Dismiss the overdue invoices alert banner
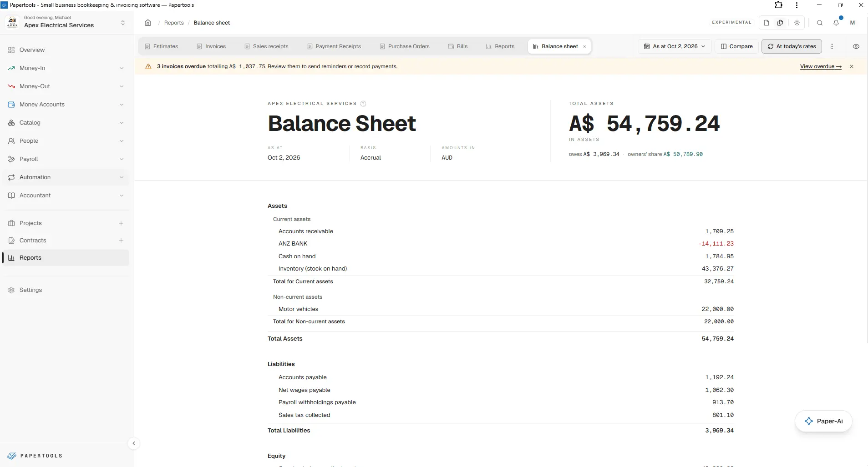The height and width of the screenshot is (467, 868). (852, 66)
